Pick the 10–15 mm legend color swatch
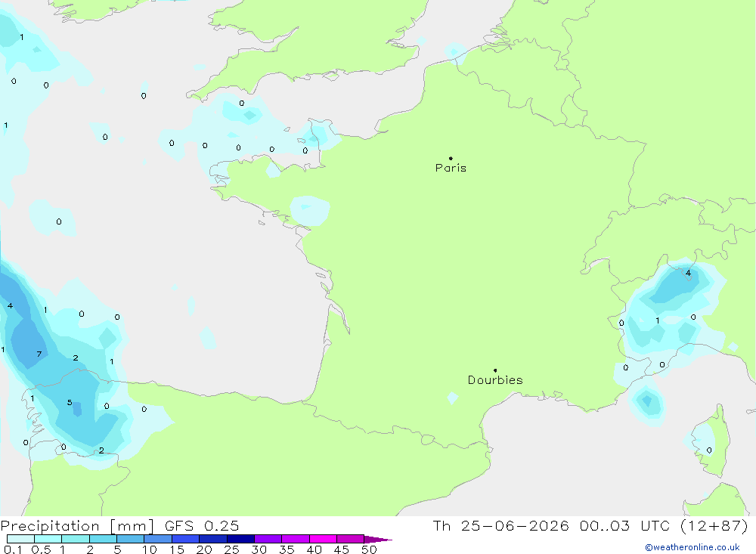 point(158,539)
